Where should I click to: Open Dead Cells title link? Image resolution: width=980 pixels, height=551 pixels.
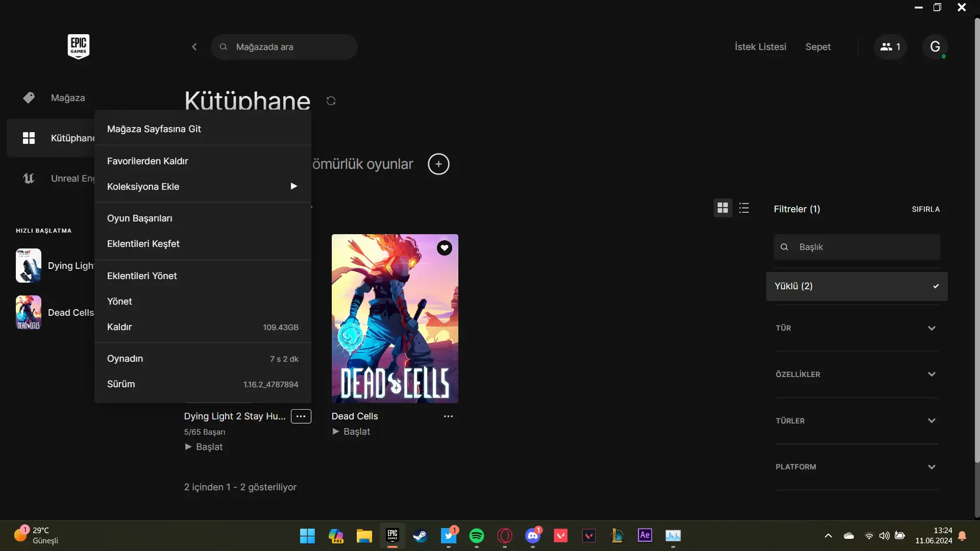[355, 416]
